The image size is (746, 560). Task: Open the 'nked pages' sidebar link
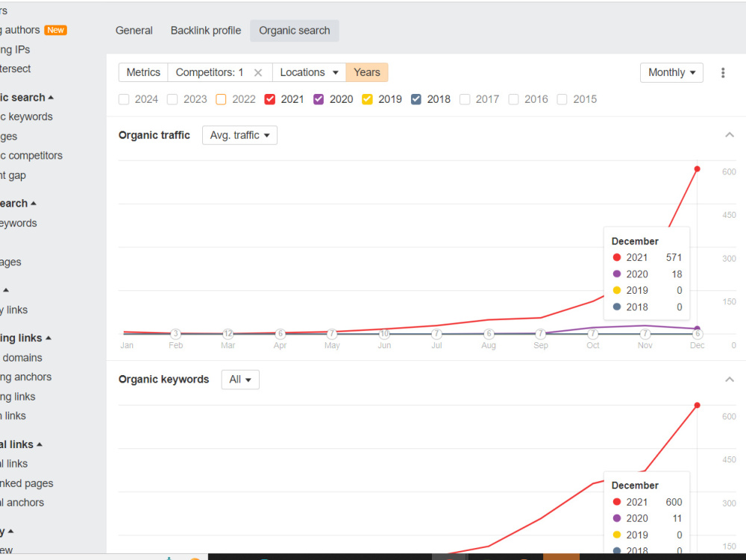tap(27, 483)
